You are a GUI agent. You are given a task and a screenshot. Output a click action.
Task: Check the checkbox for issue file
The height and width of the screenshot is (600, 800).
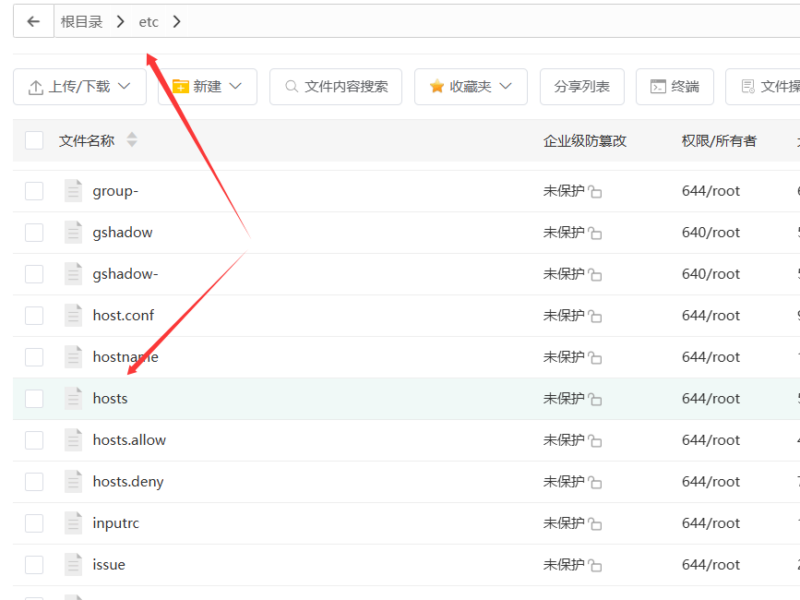pos(34,564)
